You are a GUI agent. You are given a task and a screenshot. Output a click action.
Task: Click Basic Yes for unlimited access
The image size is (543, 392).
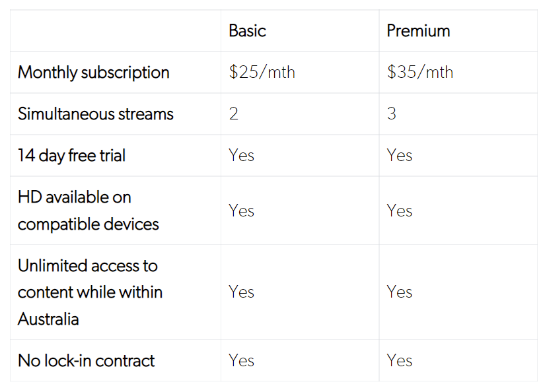point(241,292)
